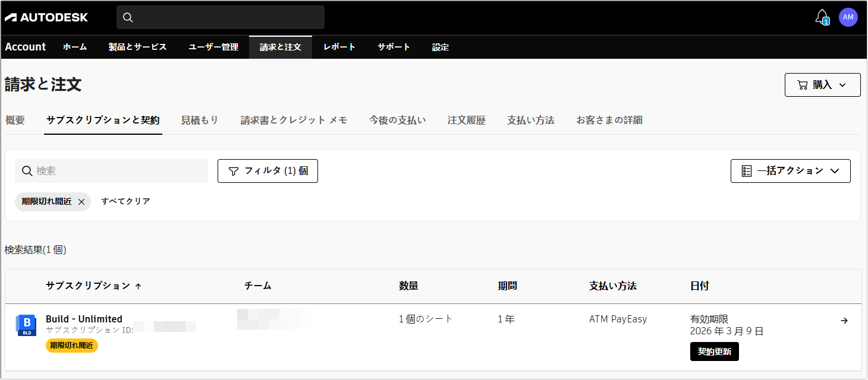Open the 購入 dropdown
This screenshot has height=380, width=868.
(822, 85)
